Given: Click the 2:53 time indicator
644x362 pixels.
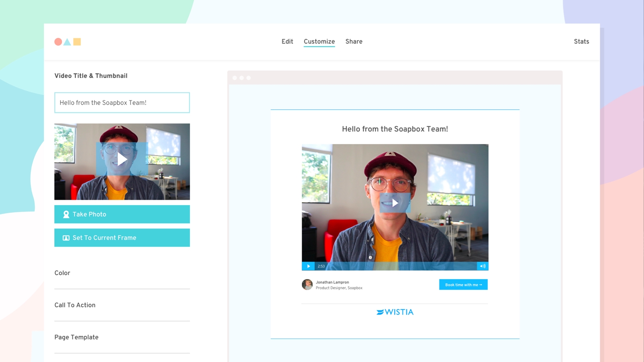Looking at the screenshot, I should pyautogui.click(x=321, y=266).
